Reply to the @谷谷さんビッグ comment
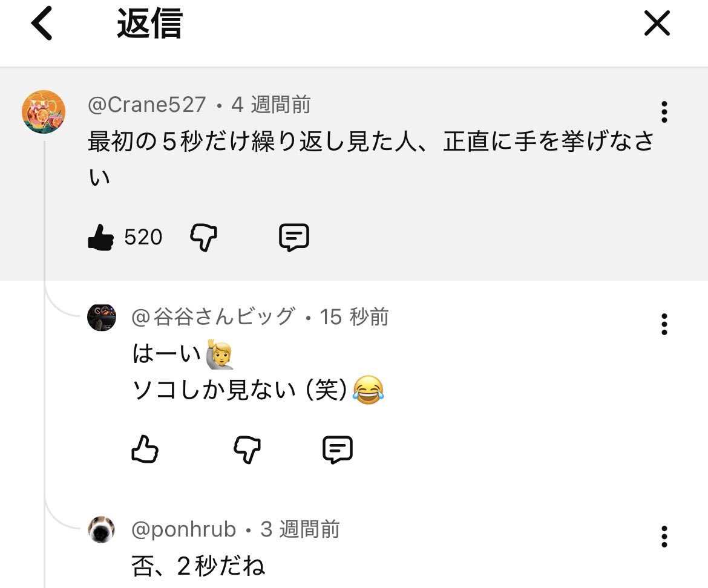 click(x=338, y=449)
